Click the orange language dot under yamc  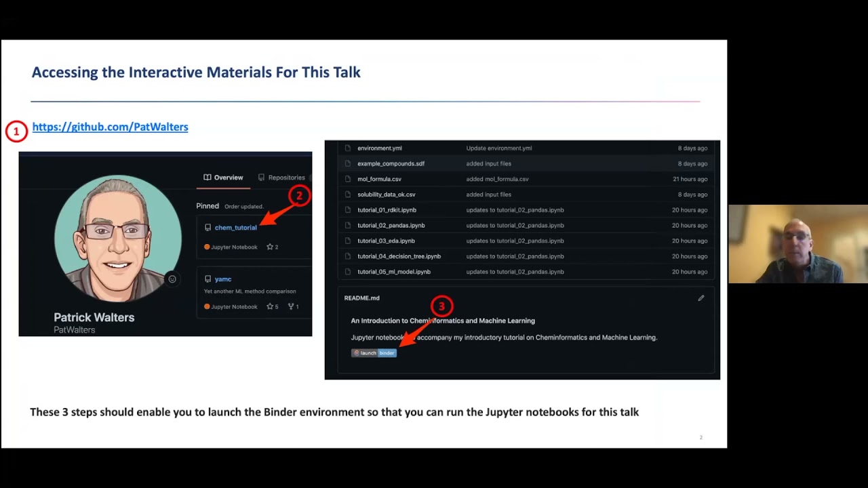(x=207, y=307)
